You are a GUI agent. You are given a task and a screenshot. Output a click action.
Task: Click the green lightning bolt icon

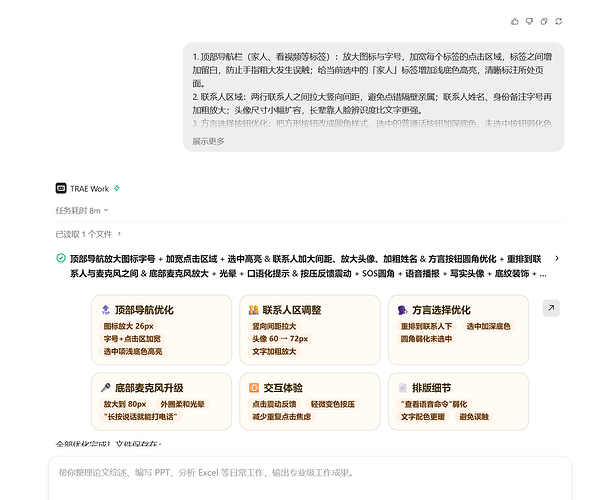(x=117, y=188)
